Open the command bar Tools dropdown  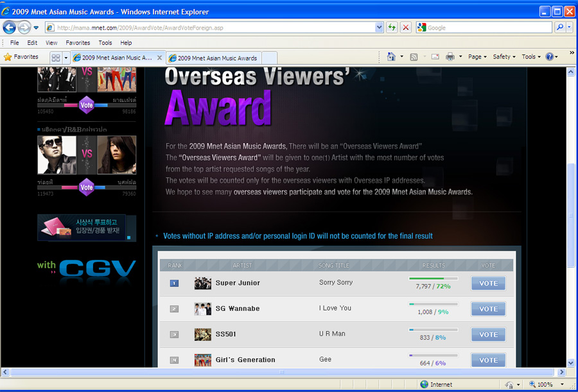coord(531,56)
